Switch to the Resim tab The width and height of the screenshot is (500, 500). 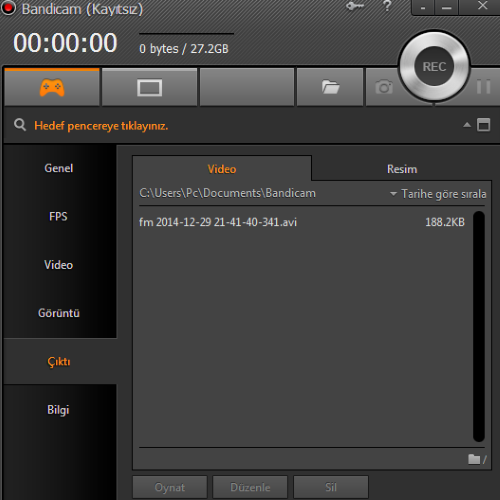[402, 169]
